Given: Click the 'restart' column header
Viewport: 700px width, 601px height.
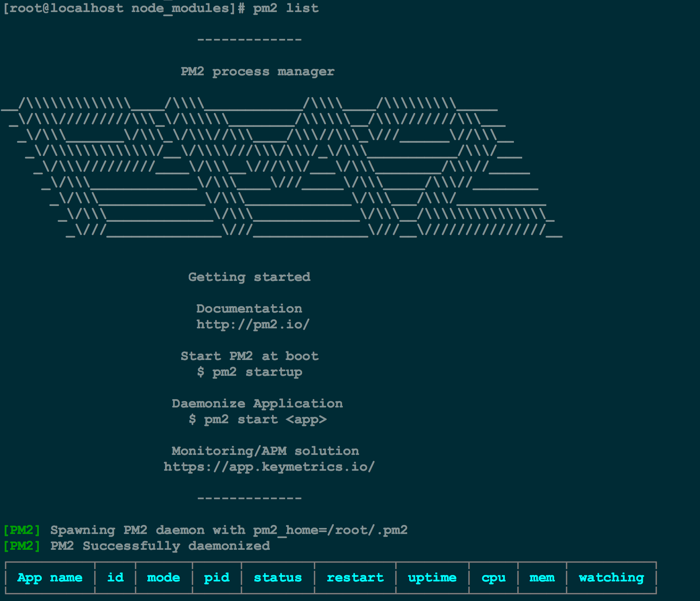Looking at the screenshot, I should [x=355, y=578].
